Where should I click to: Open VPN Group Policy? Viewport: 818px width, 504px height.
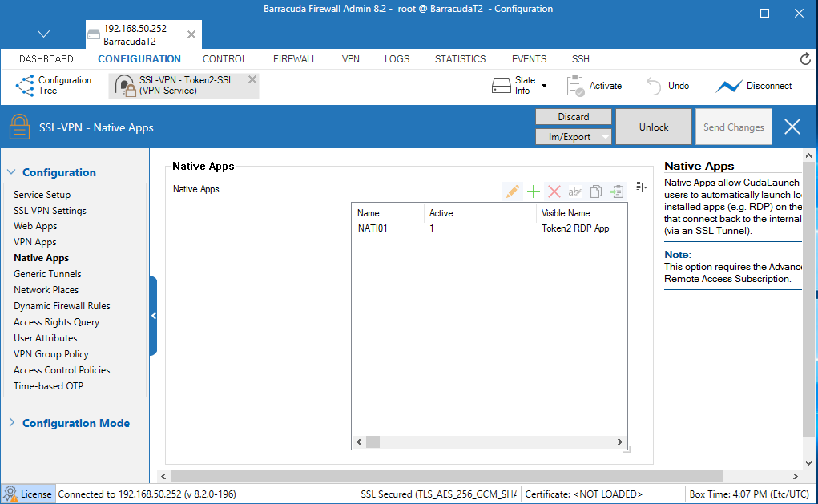pyautogui.click(x=51, y=354)
